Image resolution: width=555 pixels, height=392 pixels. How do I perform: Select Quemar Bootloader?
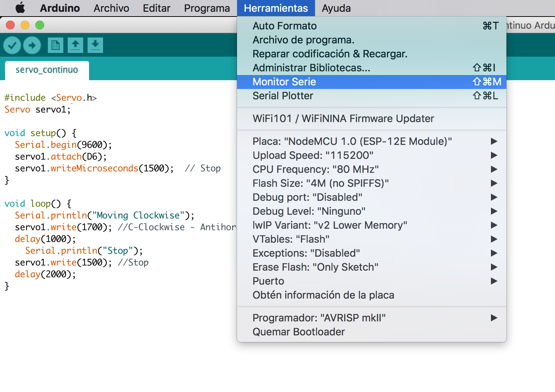coord(372,332)
